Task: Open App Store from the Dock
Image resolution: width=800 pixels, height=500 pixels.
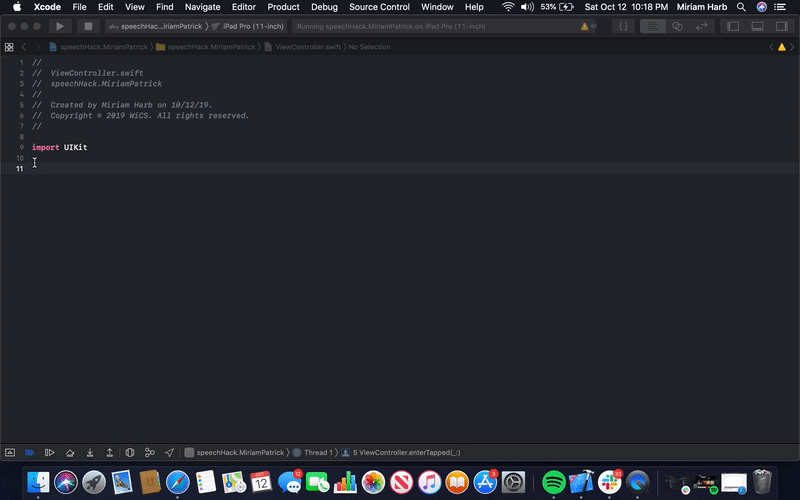Action: click(x=485, y=481)
